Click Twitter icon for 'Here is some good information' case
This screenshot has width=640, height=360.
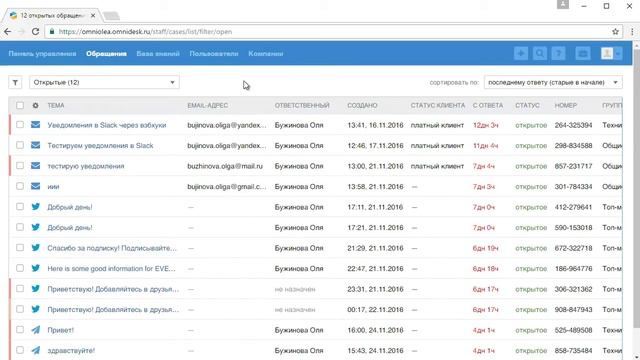(x=36, y=268)
